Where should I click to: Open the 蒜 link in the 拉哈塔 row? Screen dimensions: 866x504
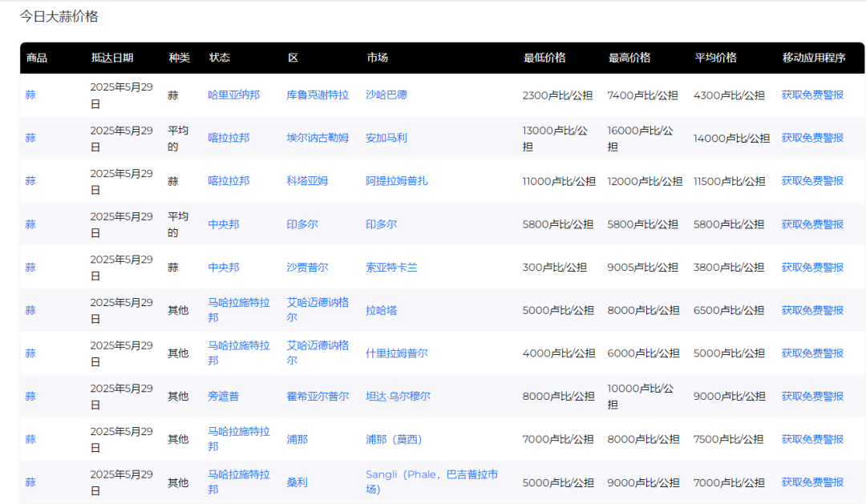[x=30, y=311]
